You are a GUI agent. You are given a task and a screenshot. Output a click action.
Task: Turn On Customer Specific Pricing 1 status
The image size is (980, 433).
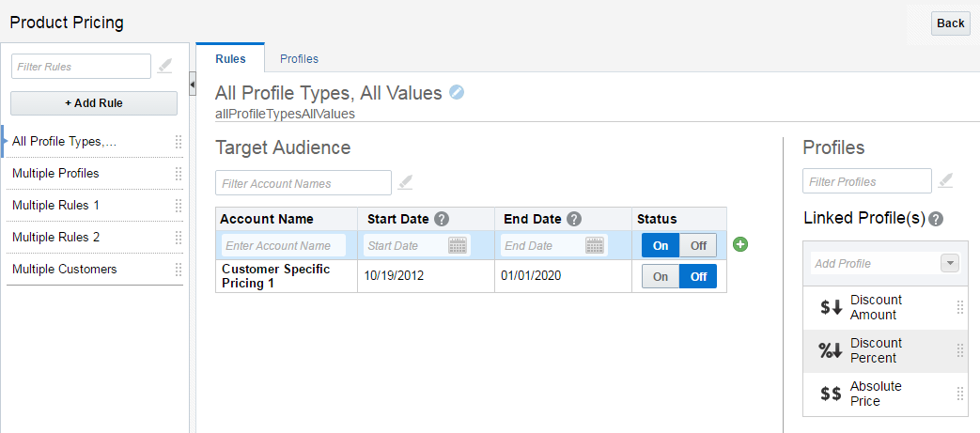(661, 277)
